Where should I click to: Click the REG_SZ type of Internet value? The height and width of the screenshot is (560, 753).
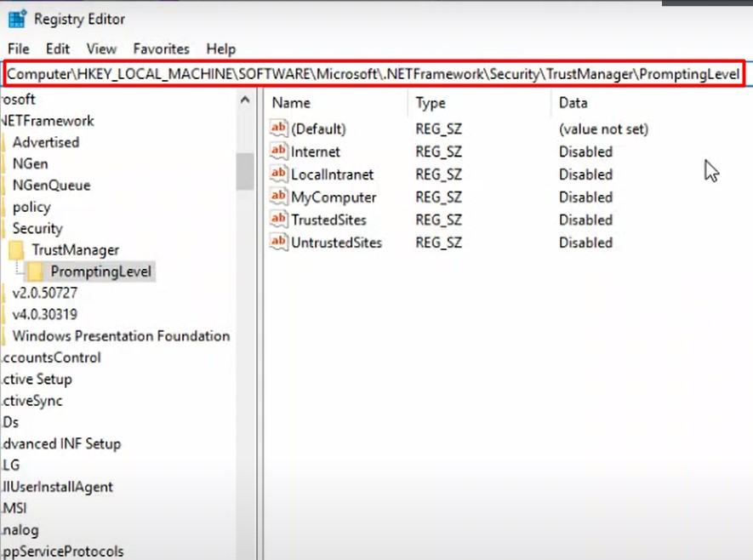point(438,151)
